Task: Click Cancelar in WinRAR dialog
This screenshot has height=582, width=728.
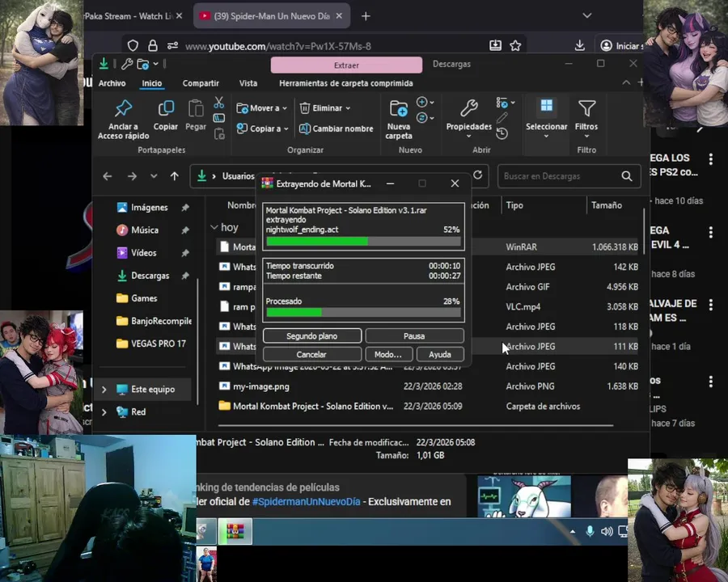Action: [312, 355]
